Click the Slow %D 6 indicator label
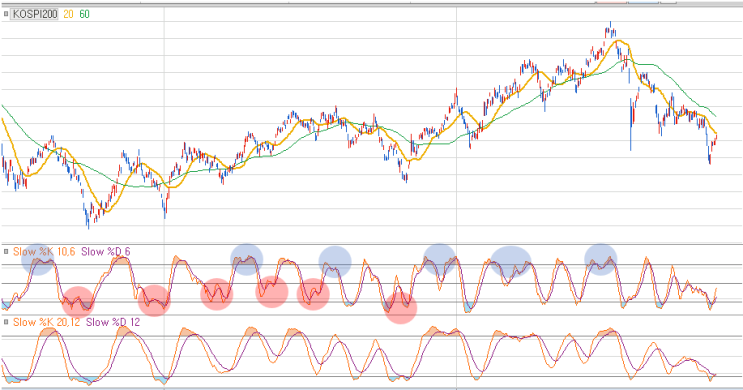Viewport: 743px width, 390px height. point(105,252)
